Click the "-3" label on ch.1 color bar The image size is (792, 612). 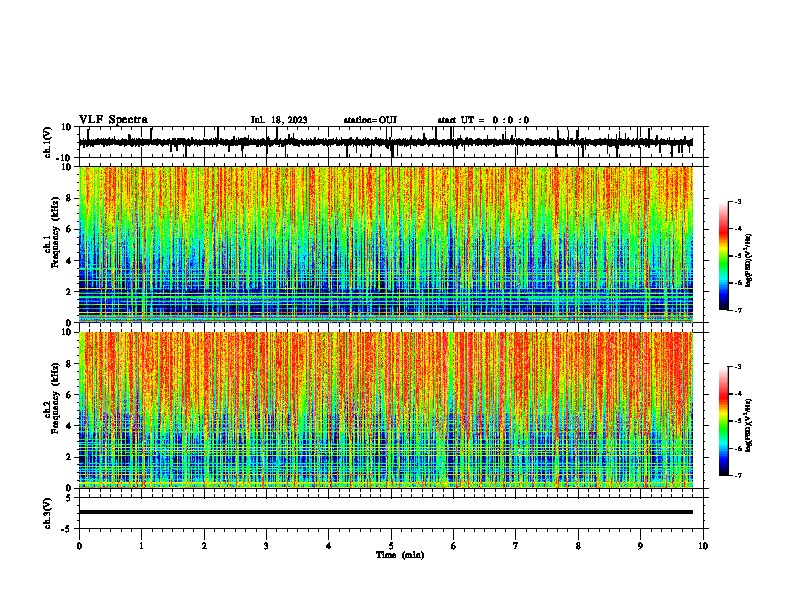(737, 201)
